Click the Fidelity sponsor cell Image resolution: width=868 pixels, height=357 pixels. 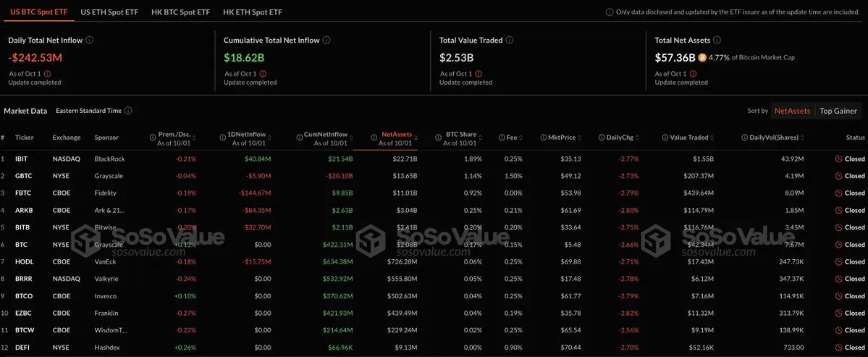105,193
